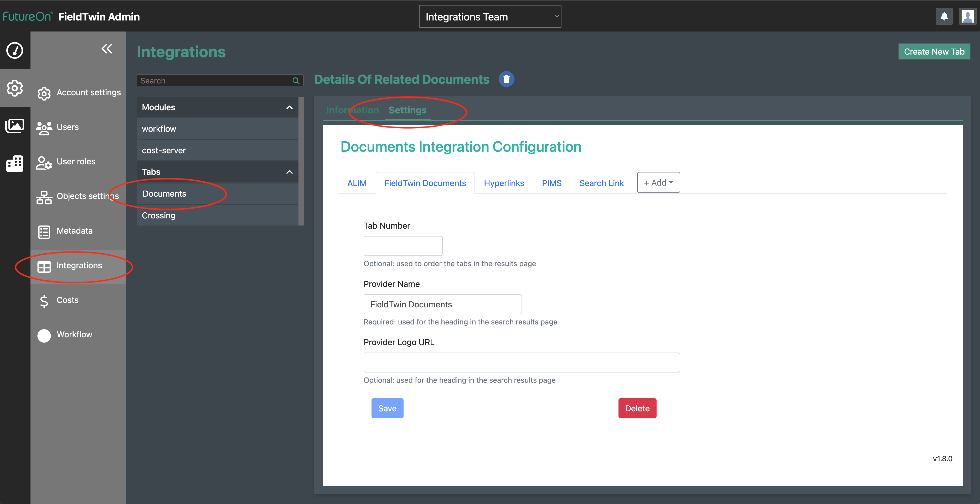
Task: Open the + Add dropdown
Action: pyautogui.click(x=658, y=182)
